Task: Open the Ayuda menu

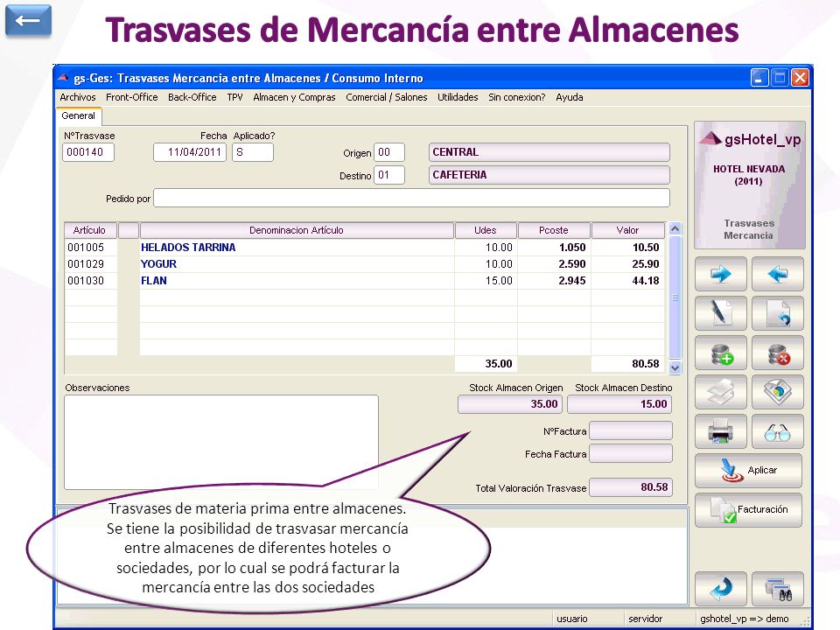Action: pos(570,97)
